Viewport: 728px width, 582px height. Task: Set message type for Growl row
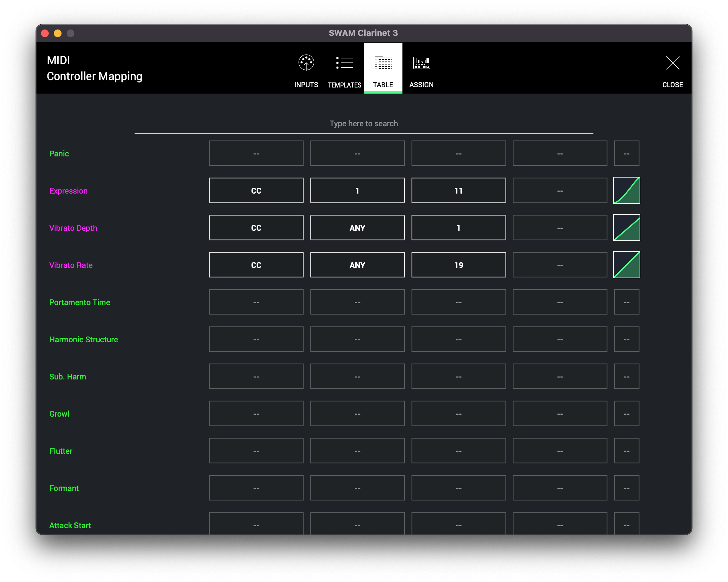256,413
